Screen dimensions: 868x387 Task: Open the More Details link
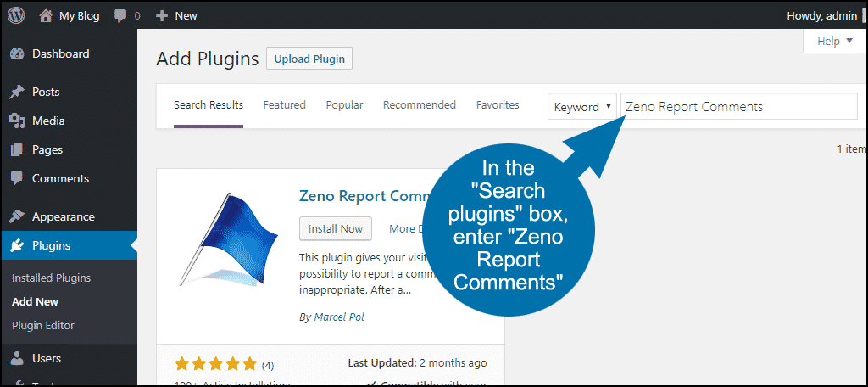(407, 228)
